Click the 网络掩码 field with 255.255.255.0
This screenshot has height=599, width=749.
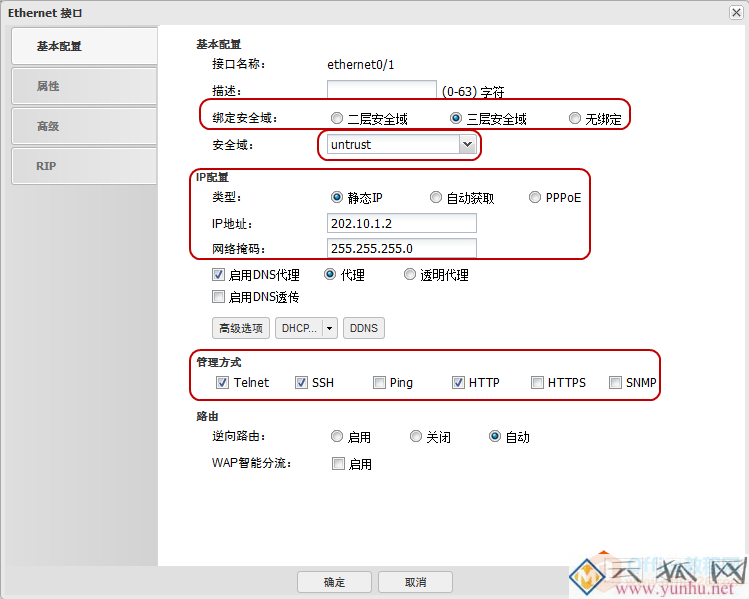point(402,248)
